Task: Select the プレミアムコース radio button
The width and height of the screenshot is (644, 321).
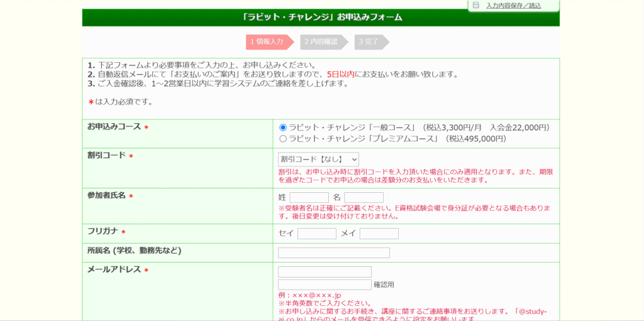Action: pyautogui.click(x=283, y=139)
